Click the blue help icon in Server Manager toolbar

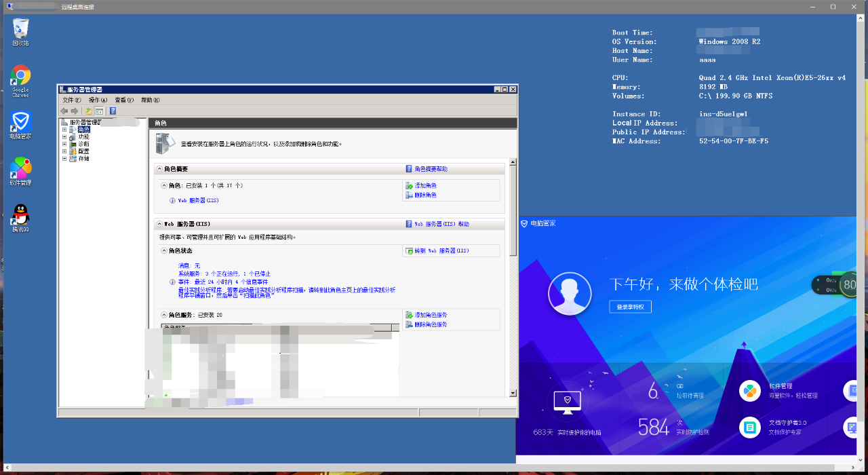[x=113, y=111]
